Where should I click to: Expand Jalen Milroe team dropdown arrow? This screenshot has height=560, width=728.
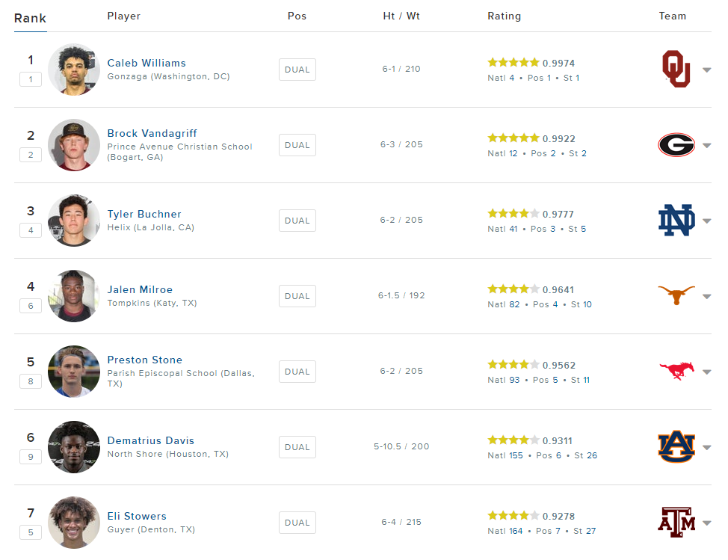(706, 297)
